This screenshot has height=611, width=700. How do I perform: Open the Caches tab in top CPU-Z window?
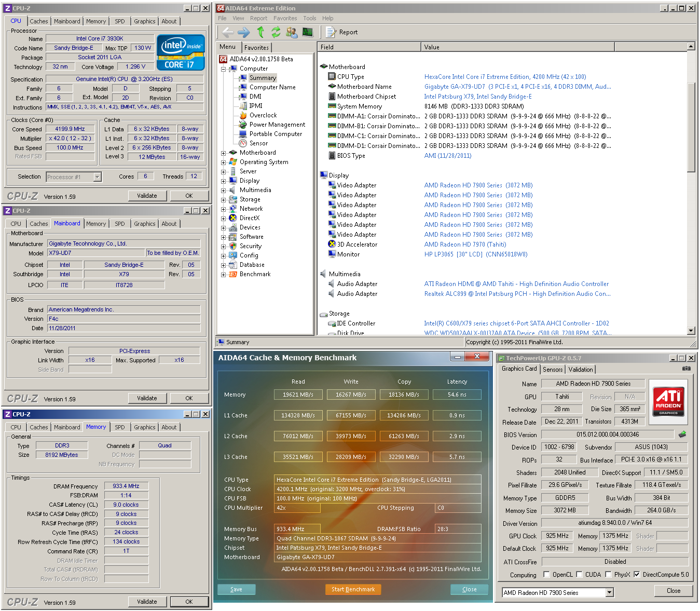point(39,21)
